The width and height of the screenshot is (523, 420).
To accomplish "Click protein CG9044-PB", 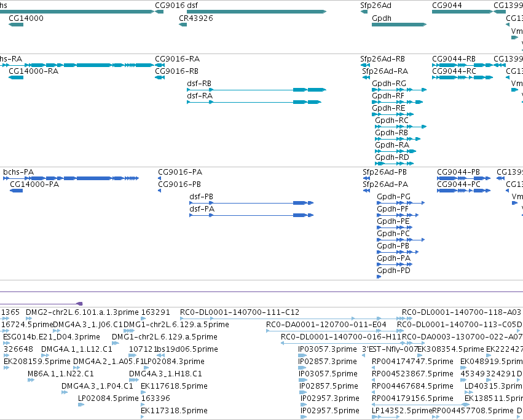I will [x=458, y=172].
